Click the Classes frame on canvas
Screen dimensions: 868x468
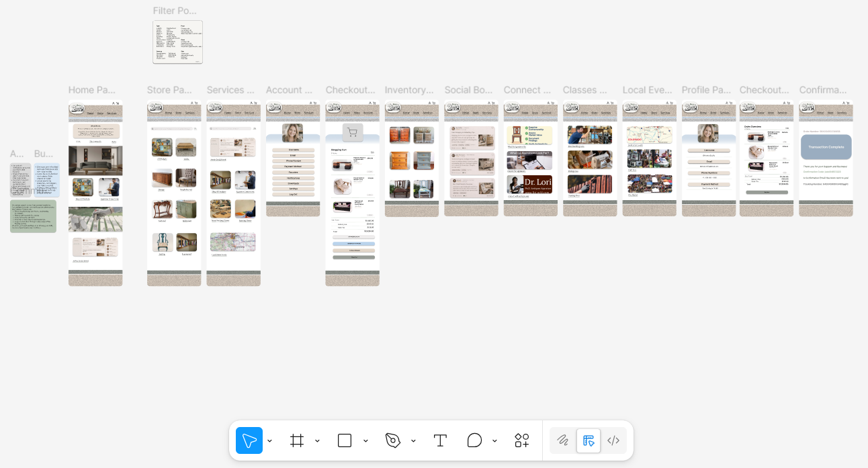[x=590, y=158]
